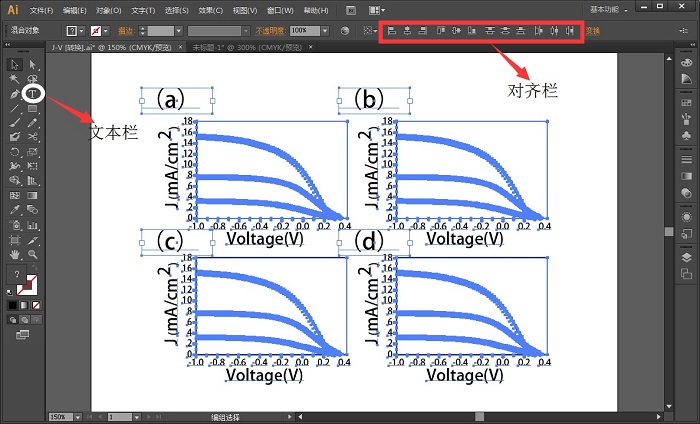
Task: Click horizontal align center icon
Action: coord(407,31)
